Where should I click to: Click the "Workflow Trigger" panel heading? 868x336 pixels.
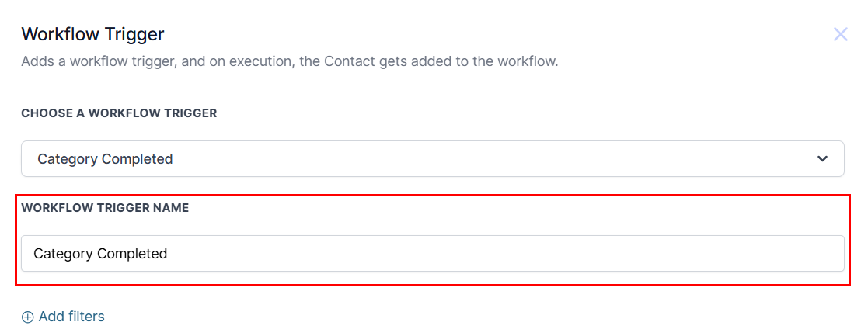click(92, 34)
